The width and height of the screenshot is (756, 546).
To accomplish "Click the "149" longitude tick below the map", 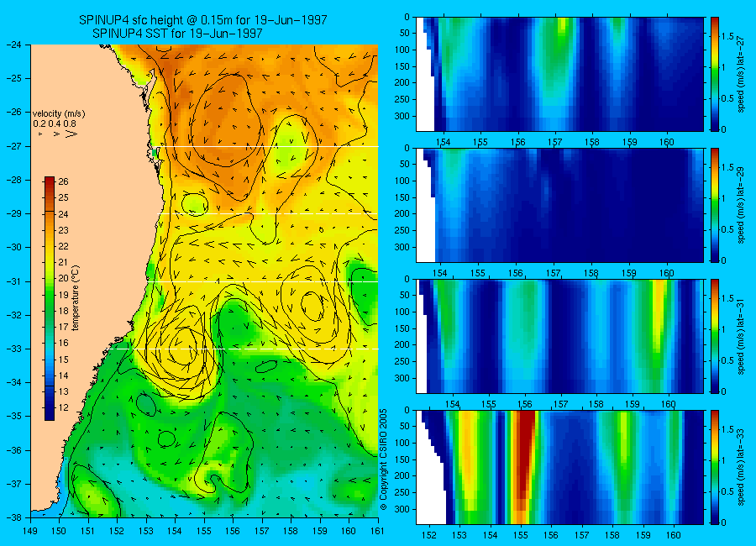I will click(30, 531).
